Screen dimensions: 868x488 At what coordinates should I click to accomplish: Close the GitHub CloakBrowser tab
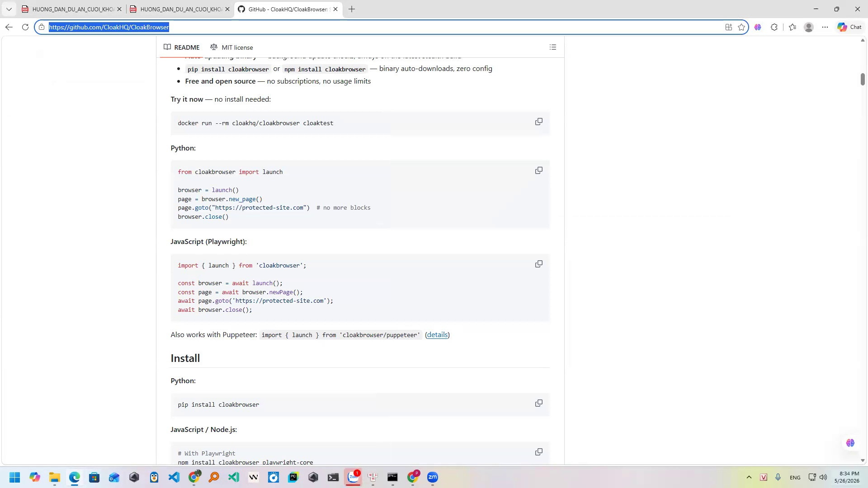(x=335, y=9)
